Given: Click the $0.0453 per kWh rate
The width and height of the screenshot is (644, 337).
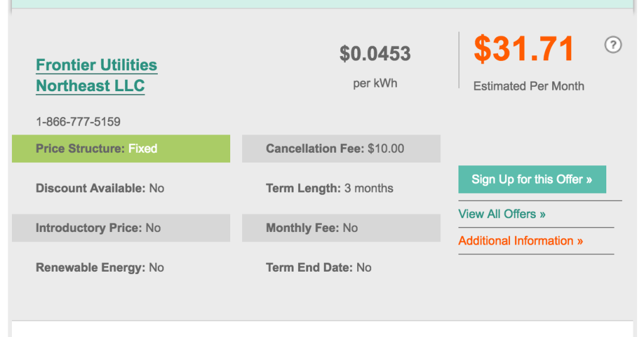Looking at the screenshot, I should [375, 54].
